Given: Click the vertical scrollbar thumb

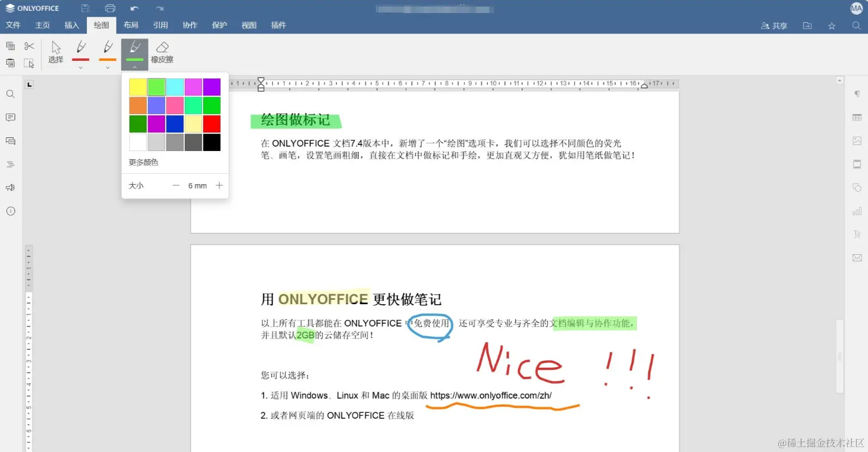Looking at the screenshot, I should 840,356.
